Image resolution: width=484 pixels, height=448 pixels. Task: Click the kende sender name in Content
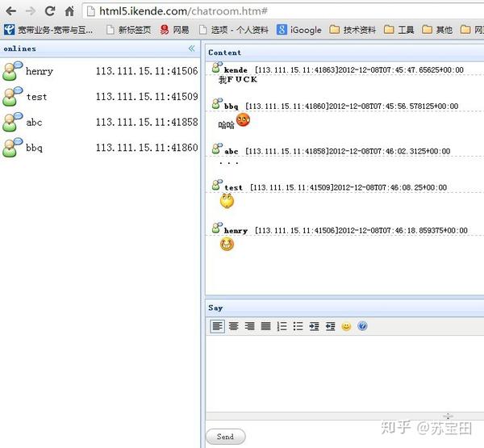[x=236, y=70]
